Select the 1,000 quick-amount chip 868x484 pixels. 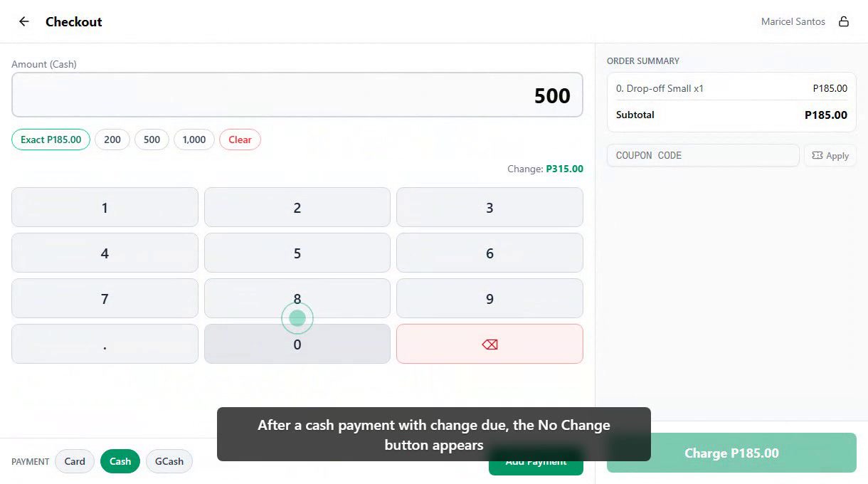point(194,140)
